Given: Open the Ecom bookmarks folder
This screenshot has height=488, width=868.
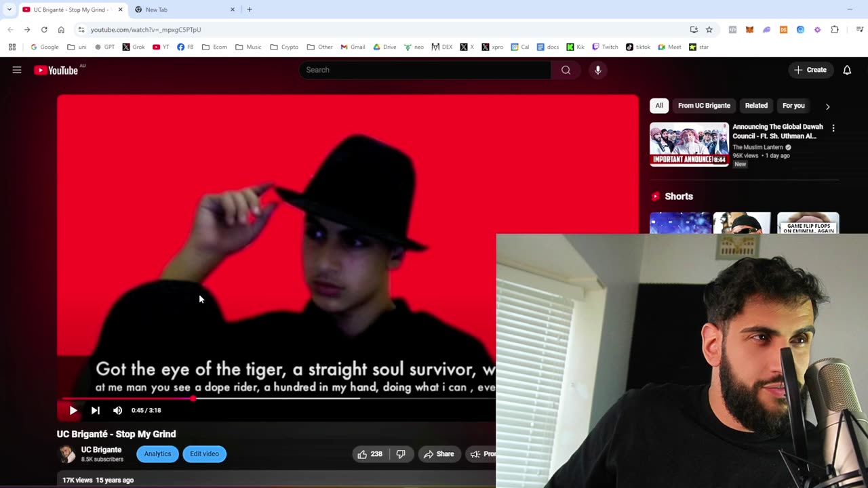Looking at the screenshot, I should pos(214,47).
